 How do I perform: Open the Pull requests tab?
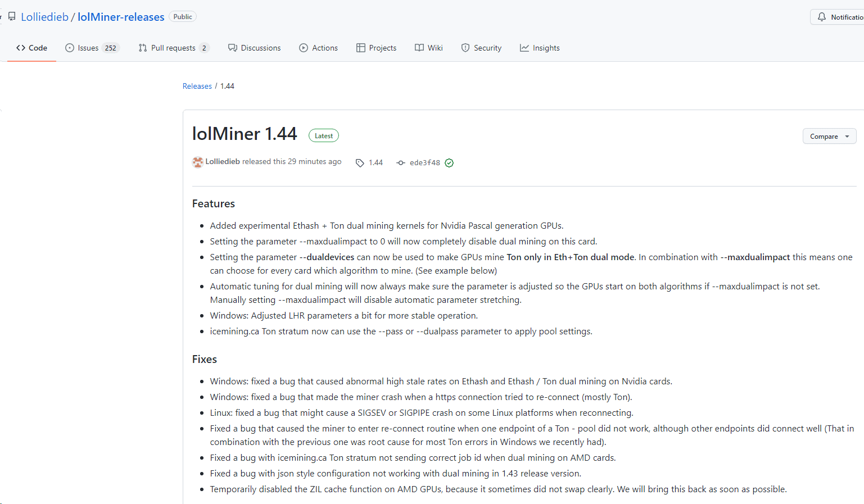174,48
